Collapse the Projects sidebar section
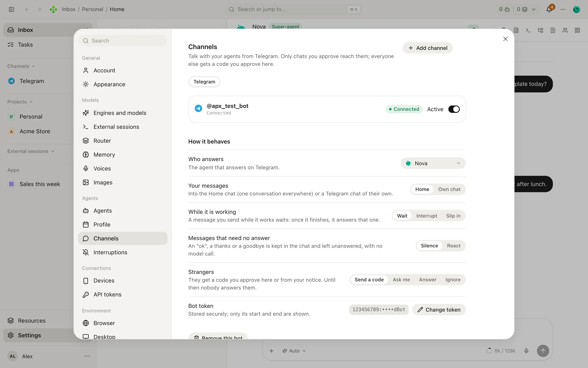This screenshot has width=588, height=368. click(20, 102)
